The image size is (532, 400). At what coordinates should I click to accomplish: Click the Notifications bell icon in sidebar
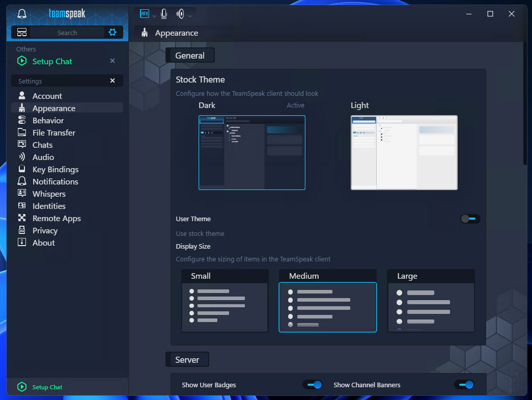pos(22,181)
